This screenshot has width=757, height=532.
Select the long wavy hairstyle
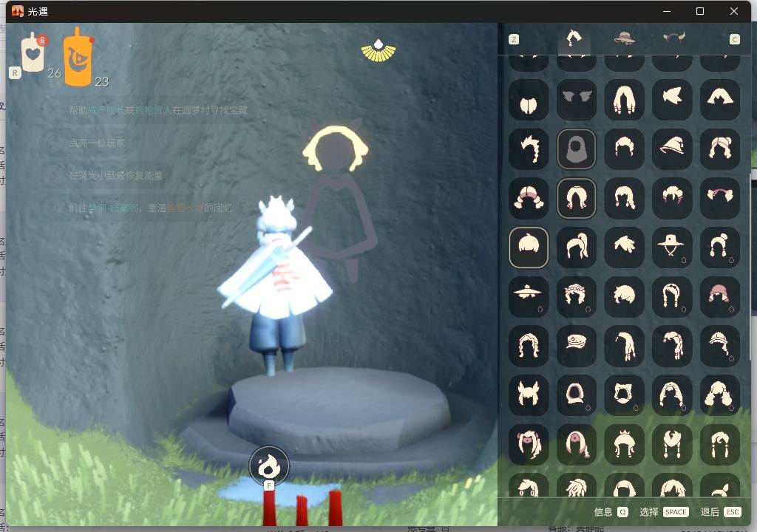click(x=529, y=346)
